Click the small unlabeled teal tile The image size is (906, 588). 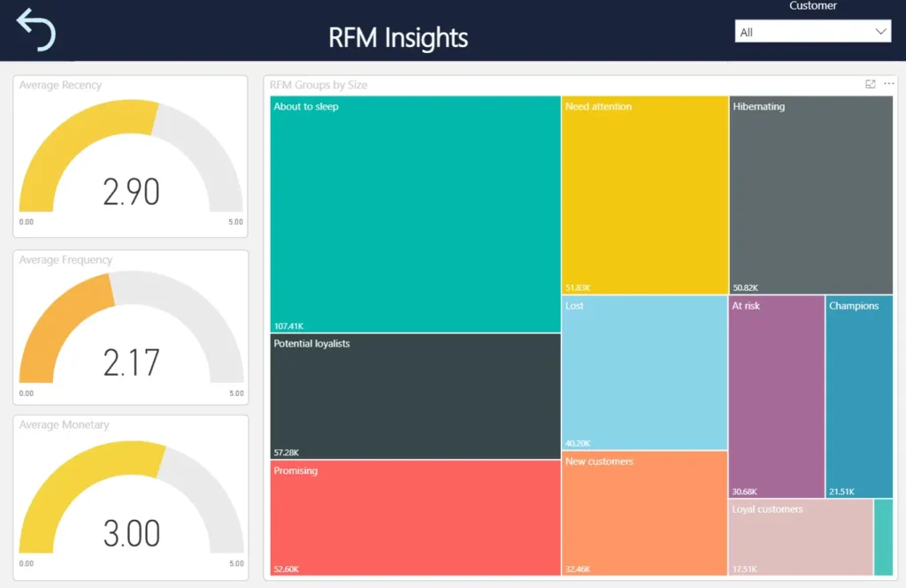click(x=883, y=538)
